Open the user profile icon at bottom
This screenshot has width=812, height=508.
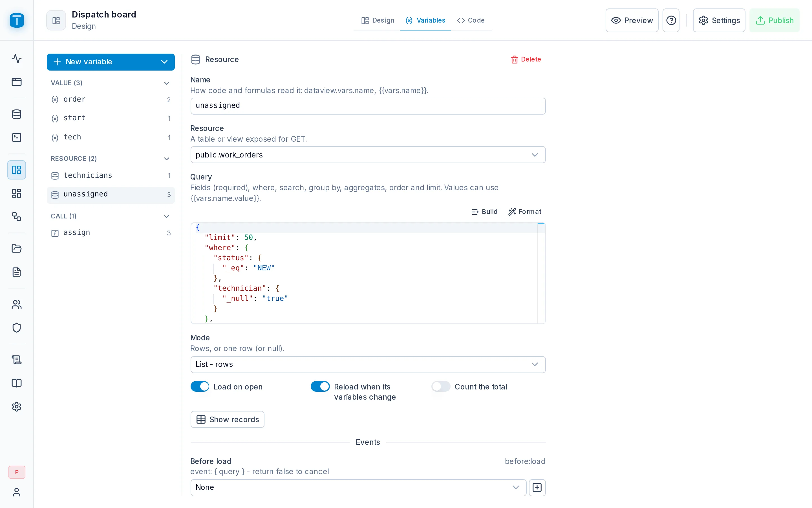[x=16, y=492]
